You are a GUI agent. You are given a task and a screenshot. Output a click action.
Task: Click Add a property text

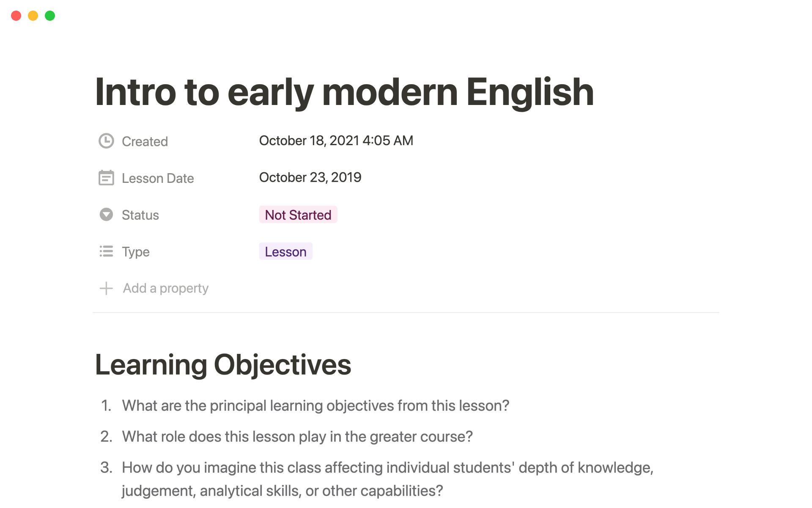tap(165, 288)
